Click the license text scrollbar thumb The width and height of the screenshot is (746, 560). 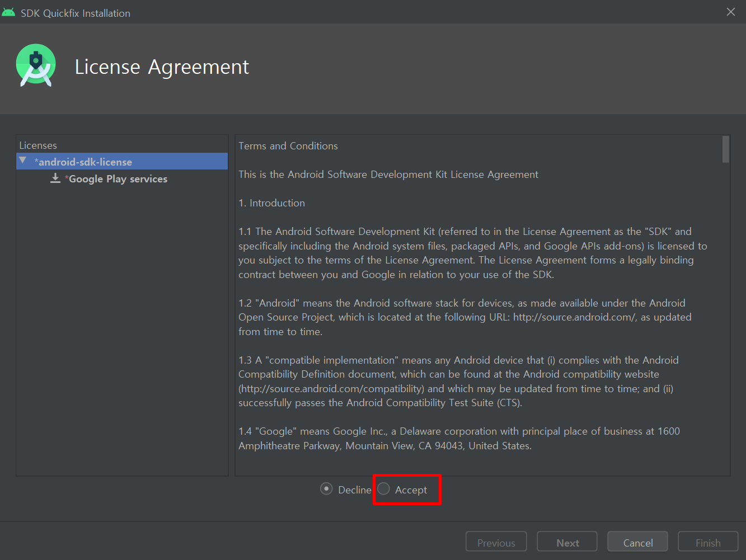(x=726, y=149)
